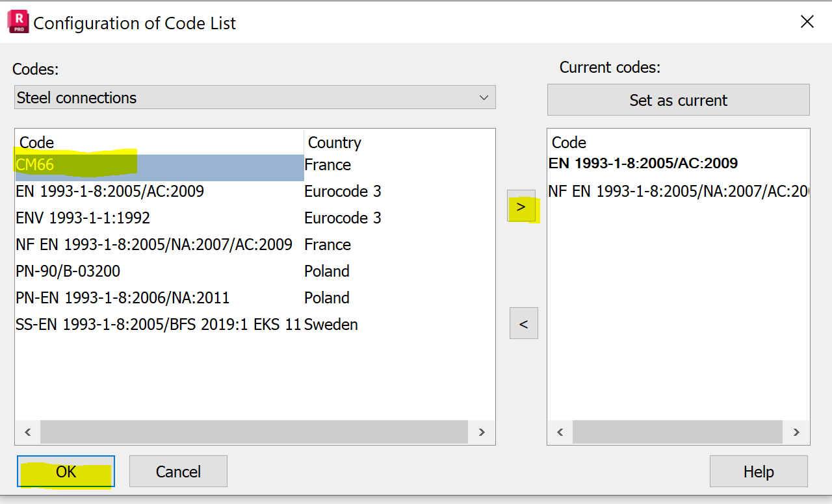832x504 pixels.
Task: Click the Robot PRO app icon in title bar
Action: pyautogui.click(x=18, y=23)
